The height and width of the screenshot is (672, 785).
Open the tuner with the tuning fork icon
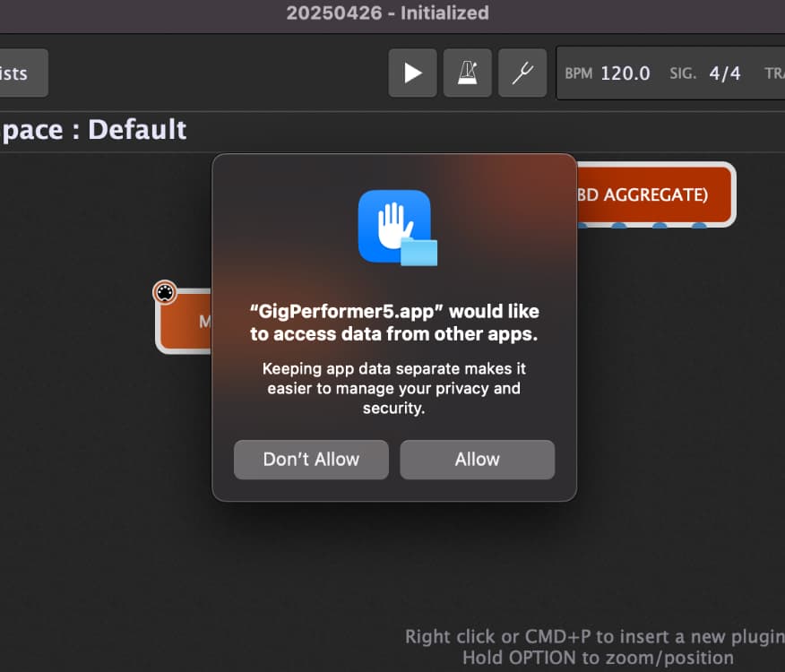coord(522,73)
